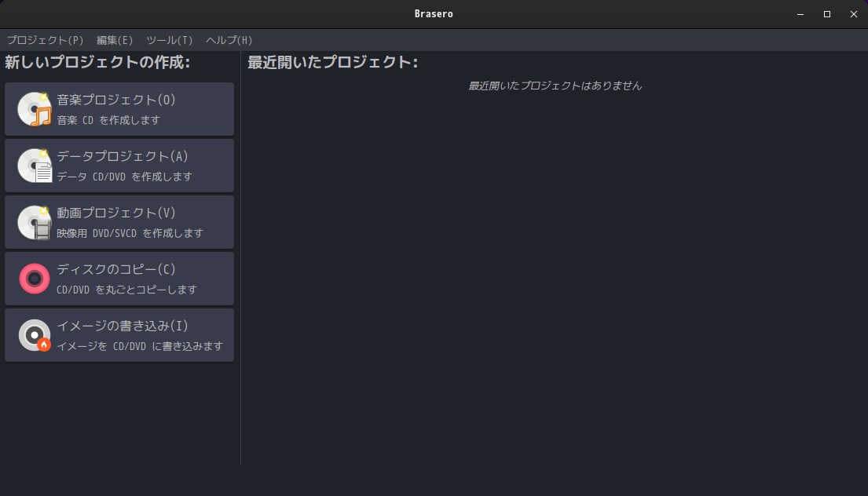The width and height of the screenshot is (868, 496).
Task: Click the video disc filmstrip icon
Action: click(x=35, y=222)
